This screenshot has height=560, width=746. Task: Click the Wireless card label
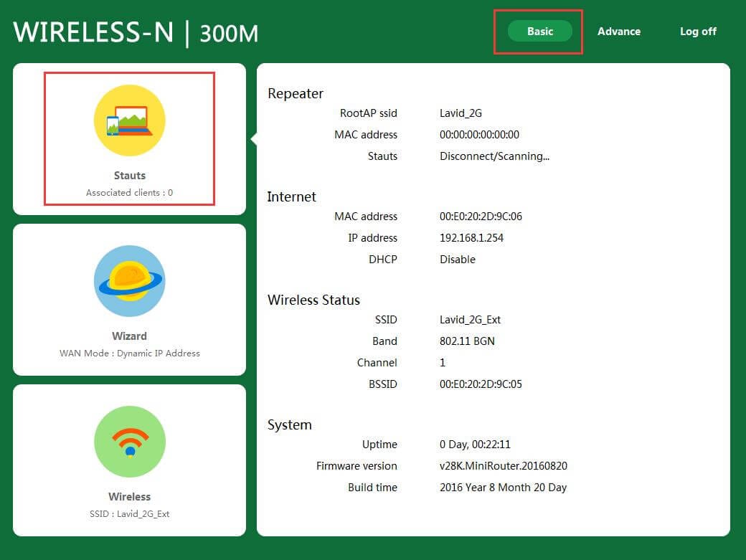[x=130, y=496]
